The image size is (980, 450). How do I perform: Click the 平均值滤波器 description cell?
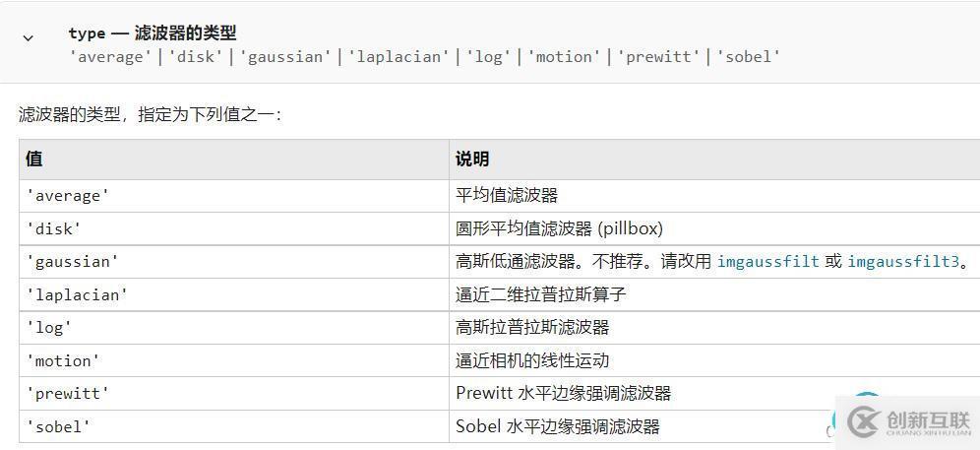[x=507, y=196]
